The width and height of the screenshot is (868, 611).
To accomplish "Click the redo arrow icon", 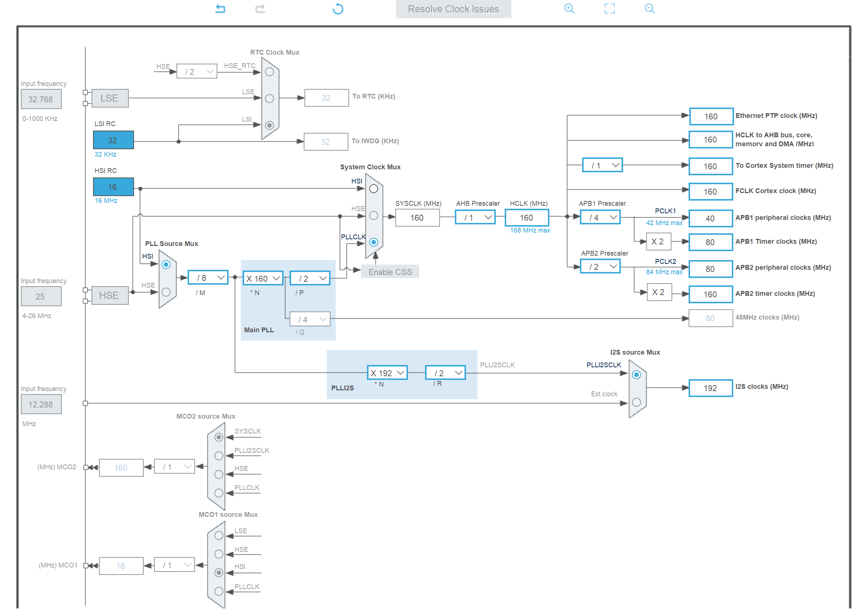I will pyautogui.click(x=260, y=9).
